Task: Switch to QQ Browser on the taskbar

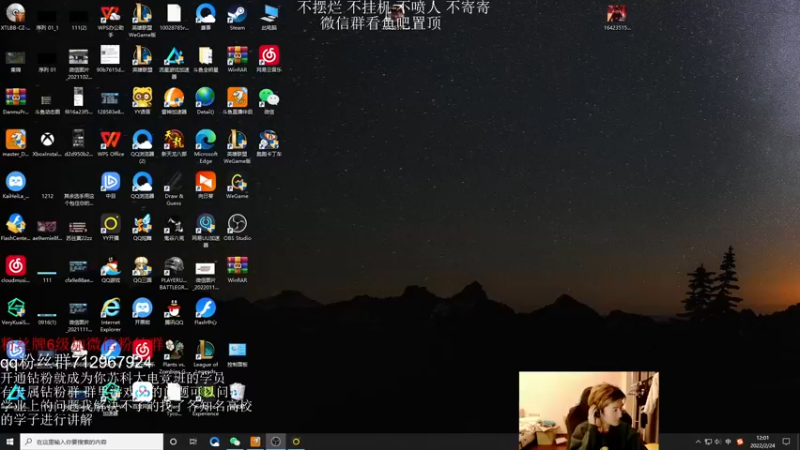Action: click(x=214, y=441)
